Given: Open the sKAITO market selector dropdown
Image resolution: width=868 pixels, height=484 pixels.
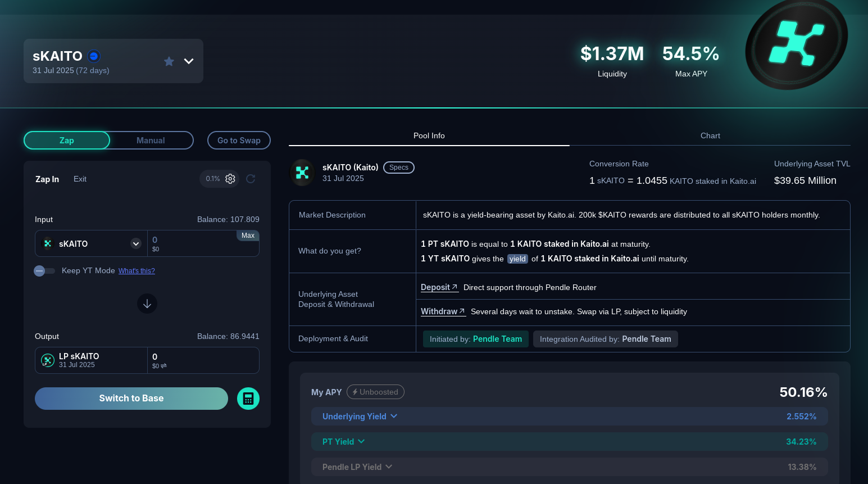Looking at the screenshot, I should [x=189, y=61].
